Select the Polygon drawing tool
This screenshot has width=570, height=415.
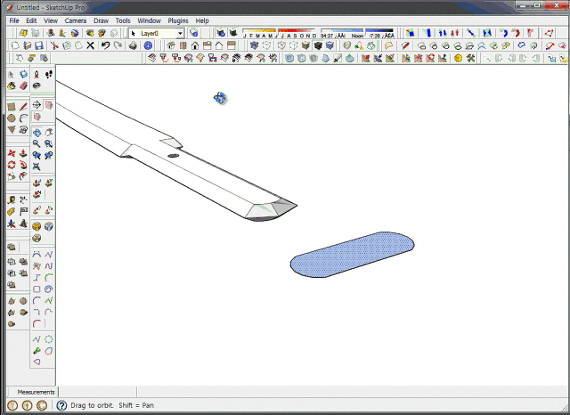(12, 130)
